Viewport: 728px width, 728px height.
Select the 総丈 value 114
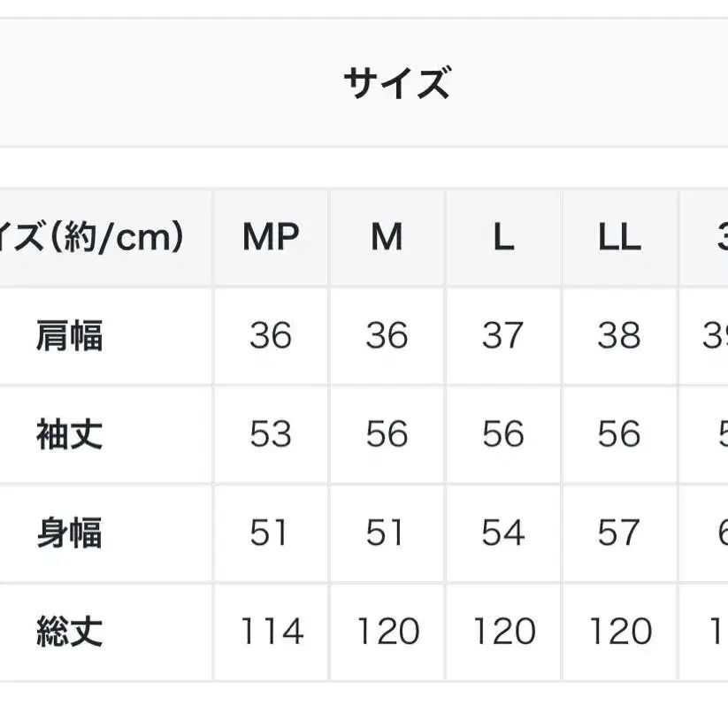(271, 632)
